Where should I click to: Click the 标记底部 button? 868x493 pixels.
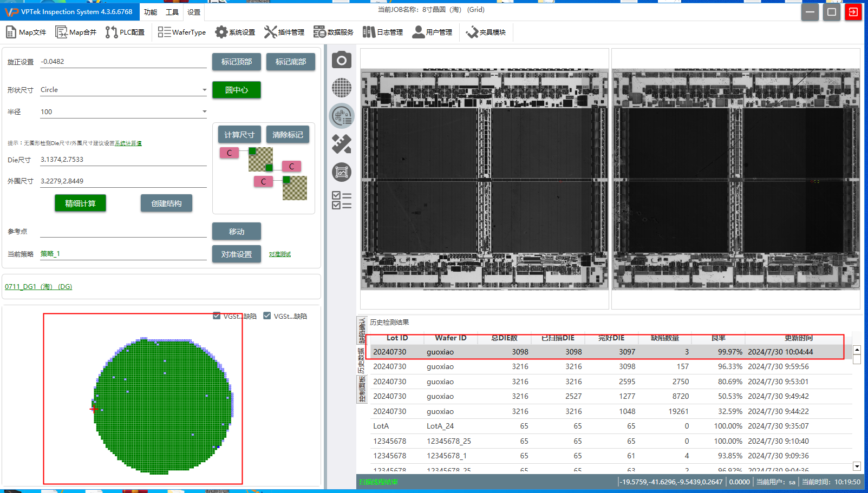coord(291,62)
